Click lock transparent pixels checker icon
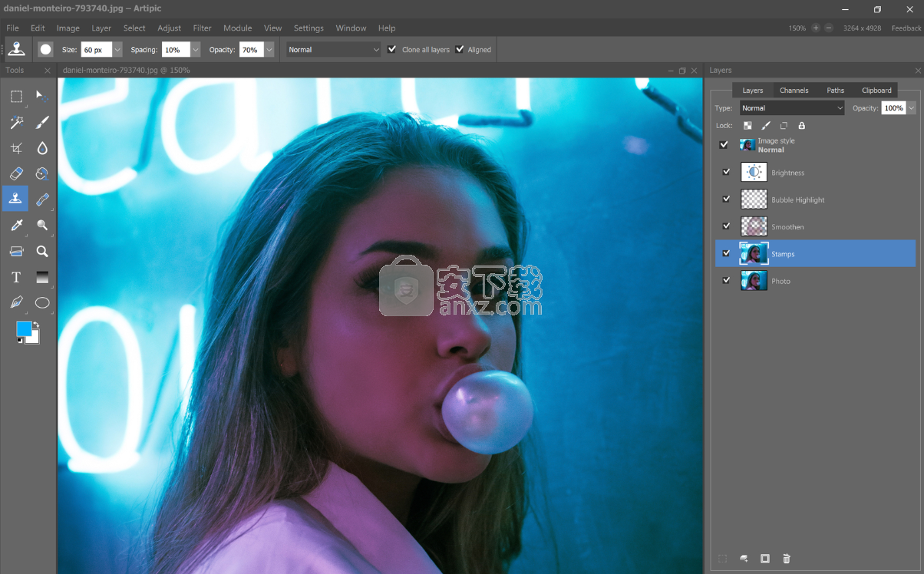 [x=747, y=126]
